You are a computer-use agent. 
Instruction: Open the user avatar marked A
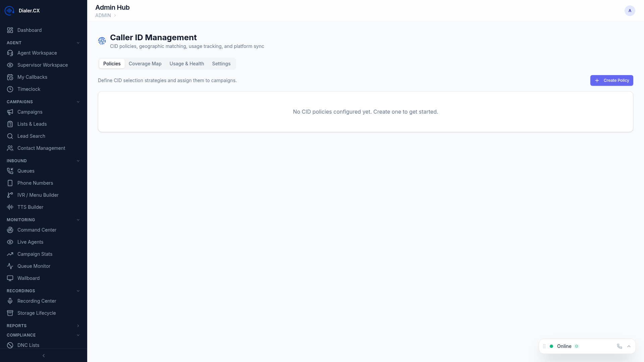pyautogui.click(x=630, y=10)
